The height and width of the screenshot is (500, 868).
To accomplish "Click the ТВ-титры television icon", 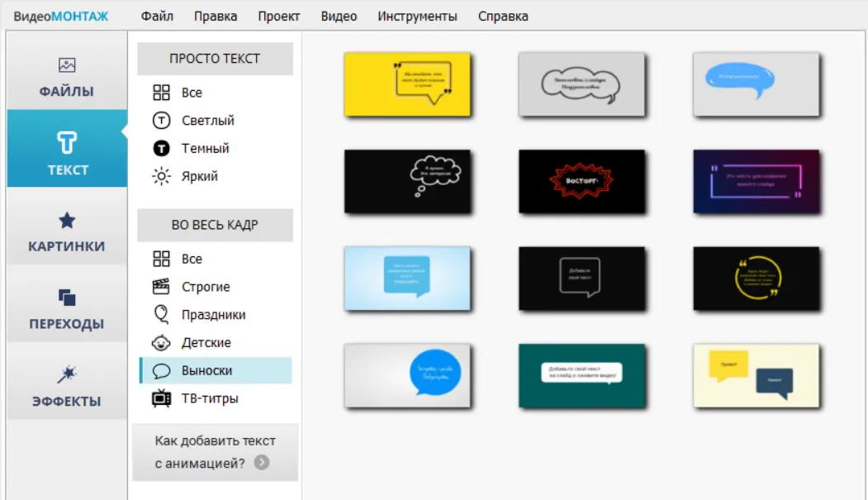I will click(161, 398).
